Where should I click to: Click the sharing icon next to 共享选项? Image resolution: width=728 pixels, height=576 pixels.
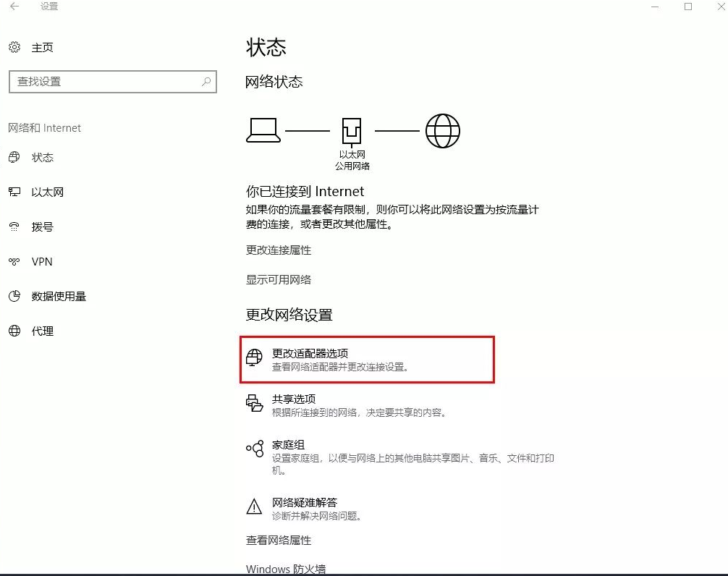(x=254, y=403)
